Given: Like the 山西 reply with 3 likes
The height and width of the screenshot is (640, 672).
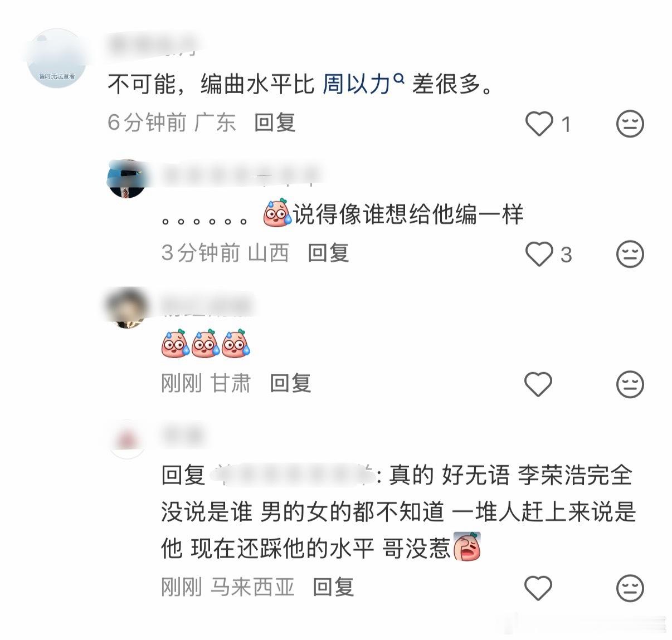Looking at the screenshot, I should [539, 254].
